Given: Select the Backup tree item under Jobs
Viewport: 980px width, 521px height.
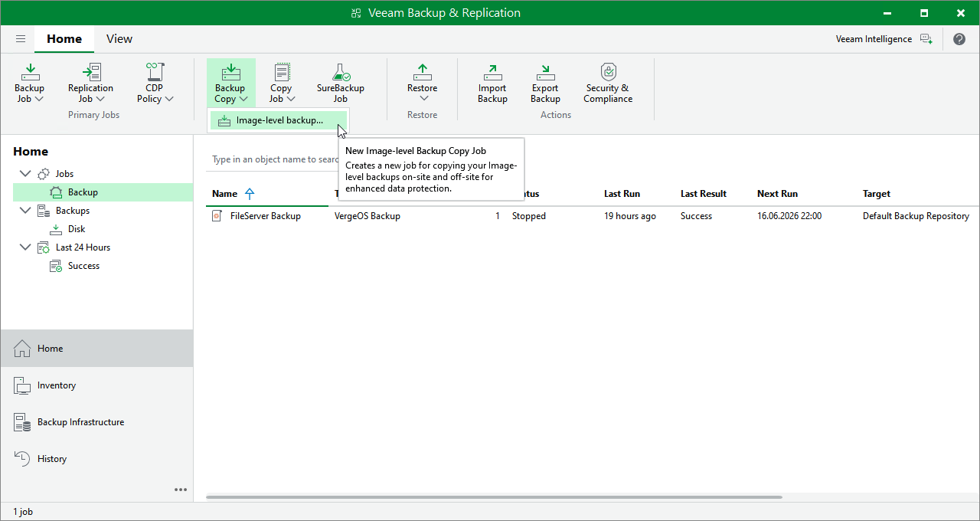Looking at the screenshot, I should click(x=103, y=192).
